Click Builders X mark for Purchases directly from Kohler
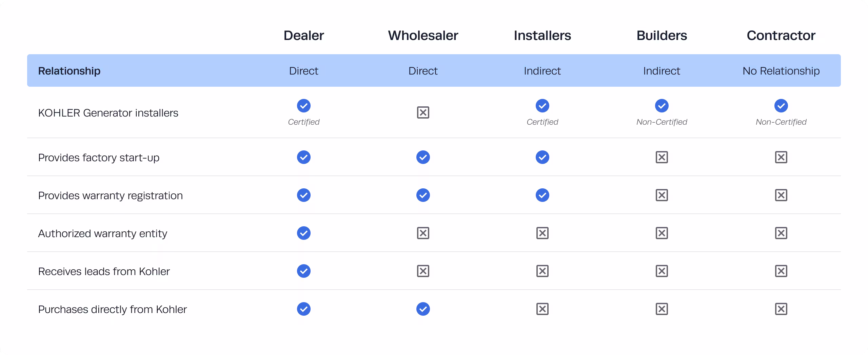 click(x=662, y=309)
